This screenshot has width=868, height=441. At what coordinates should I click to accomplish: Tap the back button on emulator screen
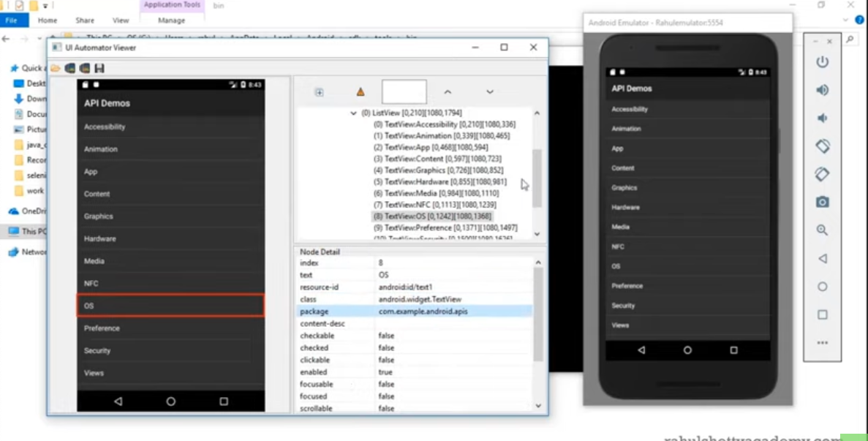pos(641,350)
